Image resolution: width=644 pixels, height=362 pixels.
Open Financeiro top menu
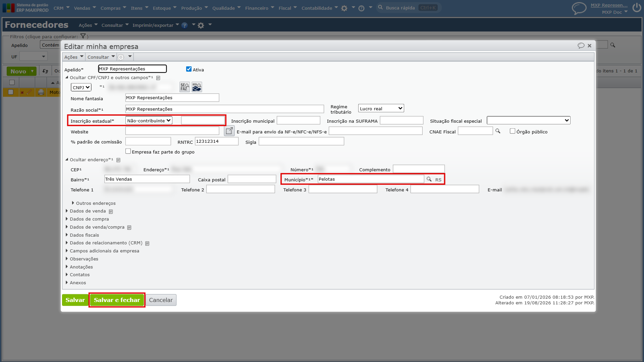click(x=260, y=8)
